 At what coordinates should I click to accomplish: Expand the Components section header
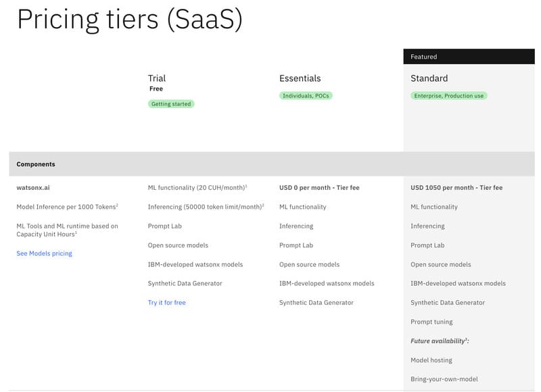click(34, 164)
